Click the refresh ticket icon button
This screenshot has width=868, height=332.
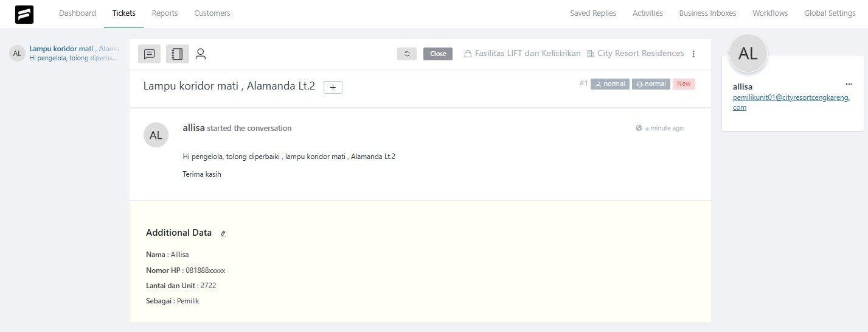click(407, 54)
